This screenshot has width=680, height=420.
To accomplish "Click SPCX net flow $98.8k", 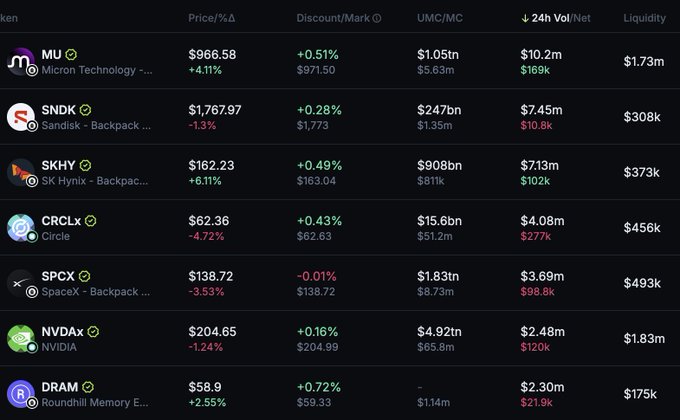I will tap(537, 292).
